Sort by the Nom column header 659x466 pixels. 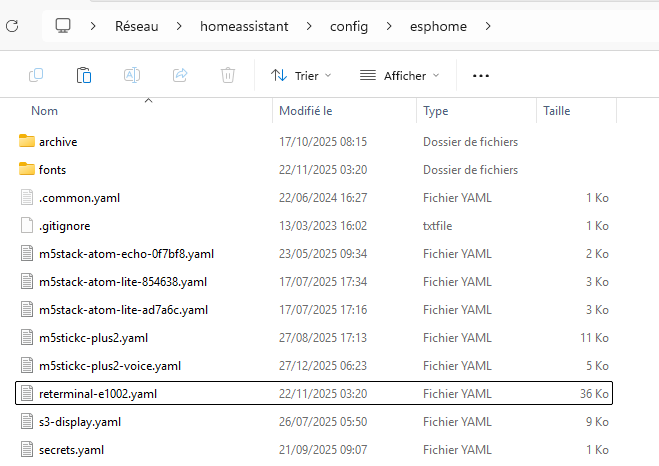click(44, 111)
